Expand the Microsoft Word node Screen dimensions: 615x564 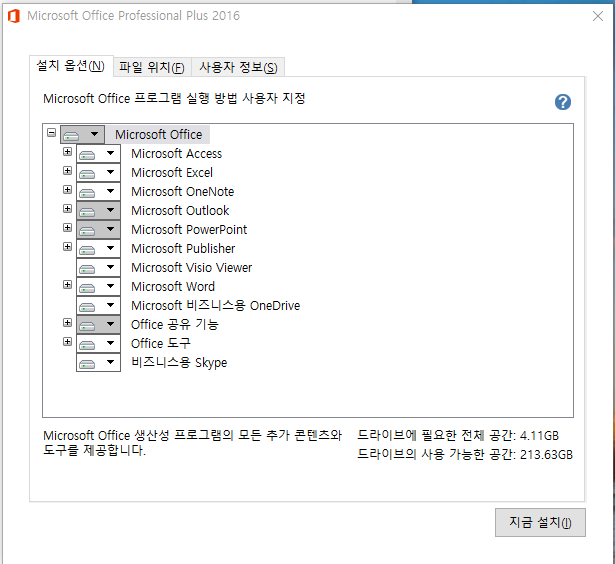point(67,284)
